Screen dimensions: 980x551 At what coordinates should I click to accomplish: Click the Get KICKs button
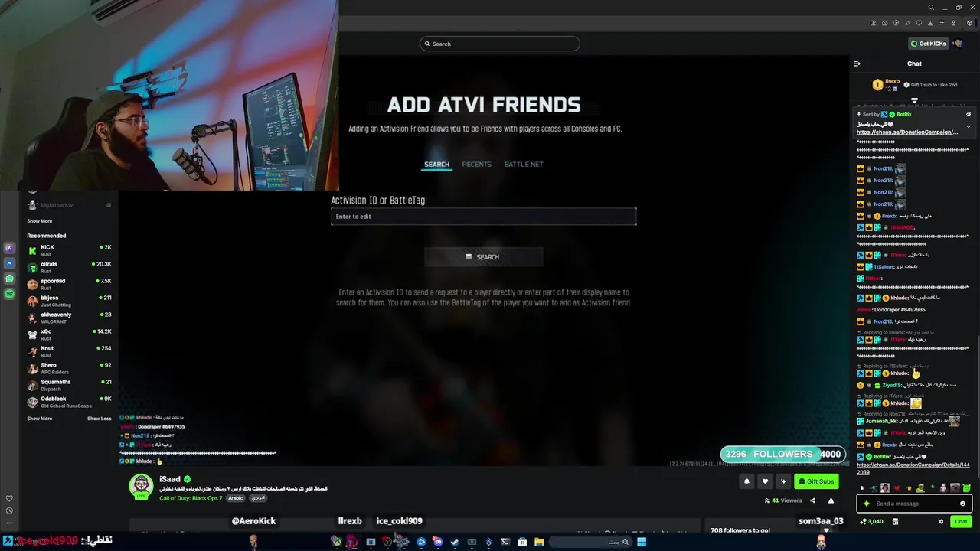point(929,44)
